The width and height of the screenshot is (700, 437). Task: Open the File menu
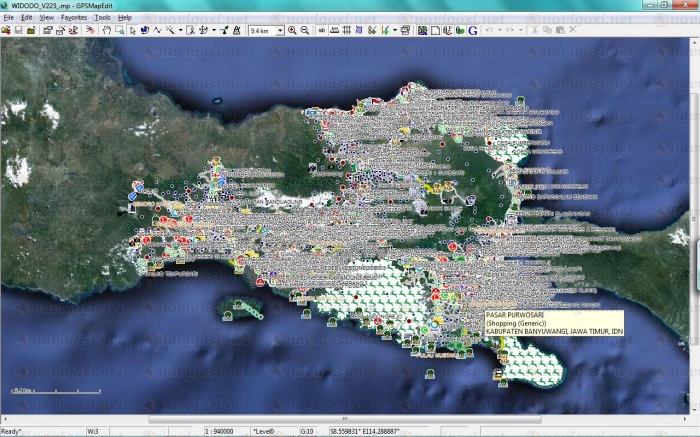(x=8, y=18)
